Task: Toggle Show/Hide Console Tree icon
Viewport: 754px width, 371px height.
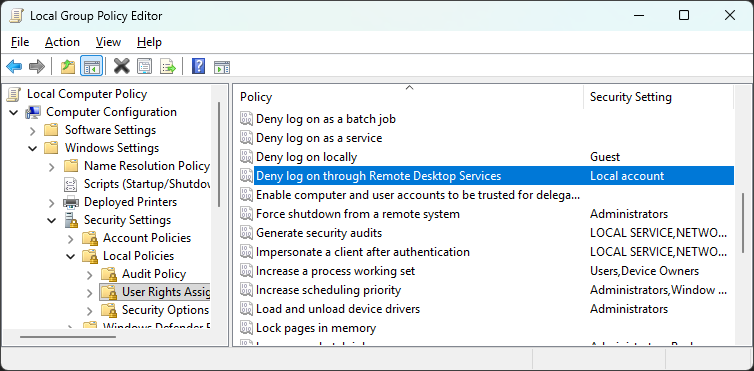Action: click(x=91, y=66)
